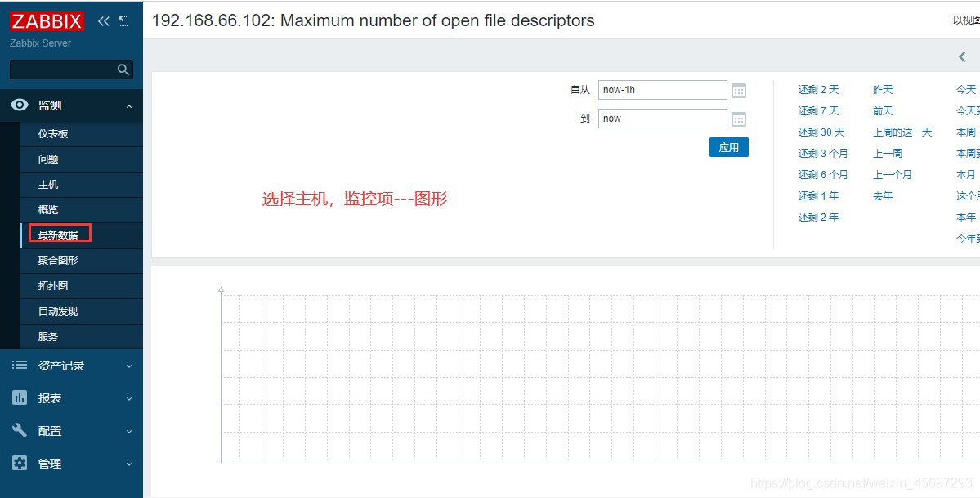Select the 前天 time range
This screenshot has height=498, width=980.
pyautogui.click(x=883, y=110)
